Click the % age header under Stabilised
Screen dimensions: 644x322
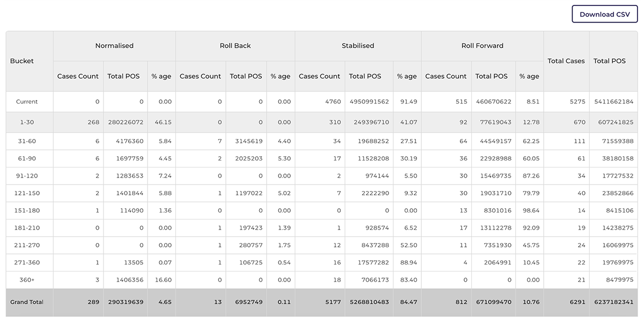[x=407, y=76]
